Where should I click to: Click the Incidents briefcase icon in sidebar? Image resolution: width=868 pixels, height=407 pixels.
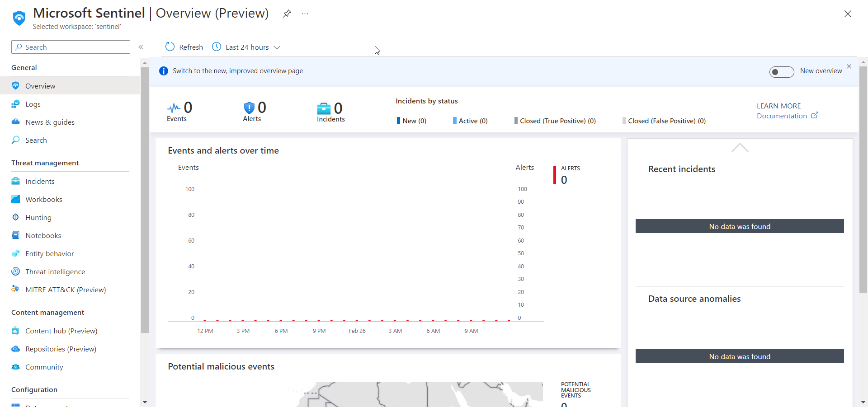click(16, 181)
